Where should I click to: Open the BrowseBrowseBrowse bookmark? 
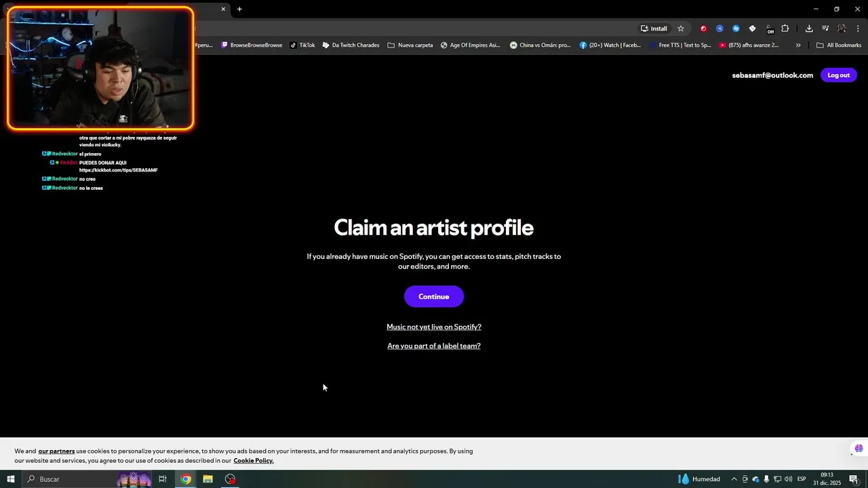point(252,45)
